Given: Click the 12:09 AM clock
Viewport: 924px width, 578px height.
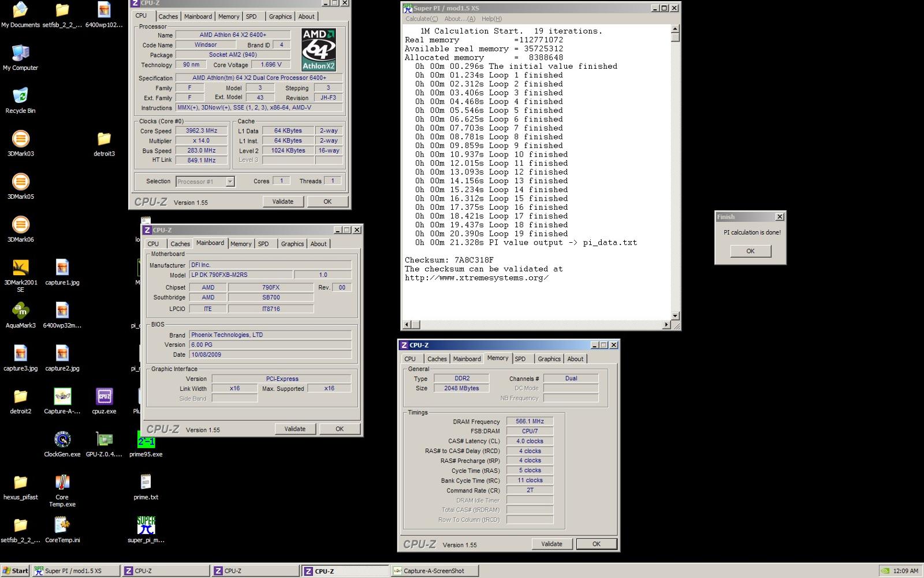Looking at the screenshot, I should pyautogui.click(x=906, y=570).
